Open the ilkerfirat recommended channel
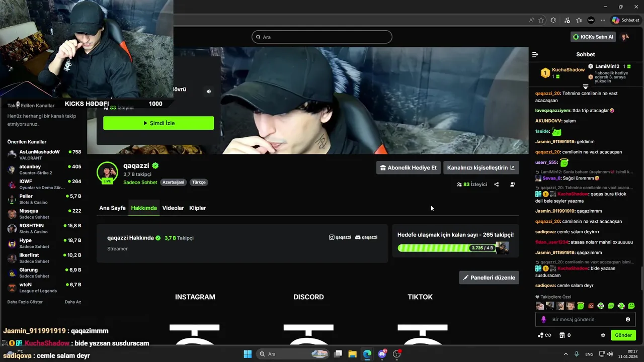 (x=44, y=258)
